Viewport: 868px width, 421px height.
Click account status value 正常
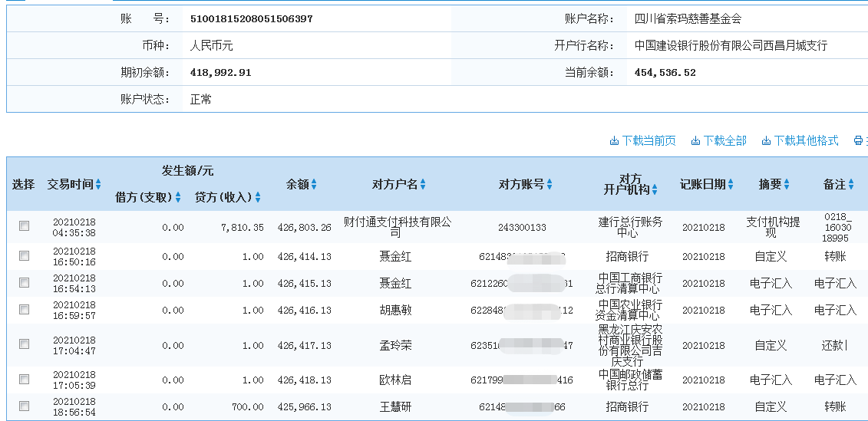point(200,100)
